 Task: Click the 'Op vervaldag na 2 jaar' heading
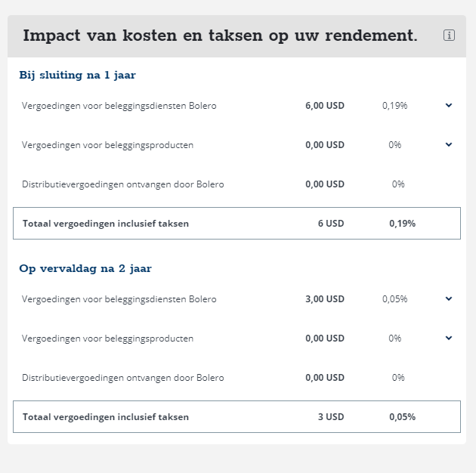(x=85, y=268)
